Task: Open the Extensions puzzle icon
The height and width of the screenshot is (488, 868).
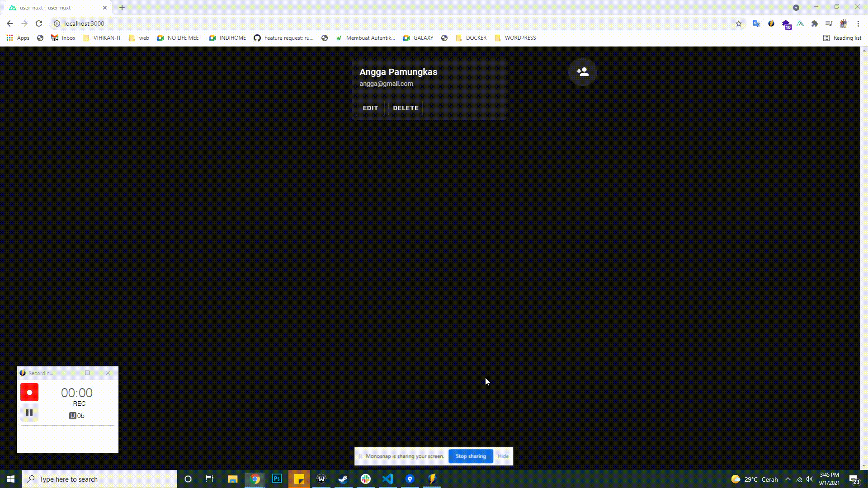Action: 815,23
